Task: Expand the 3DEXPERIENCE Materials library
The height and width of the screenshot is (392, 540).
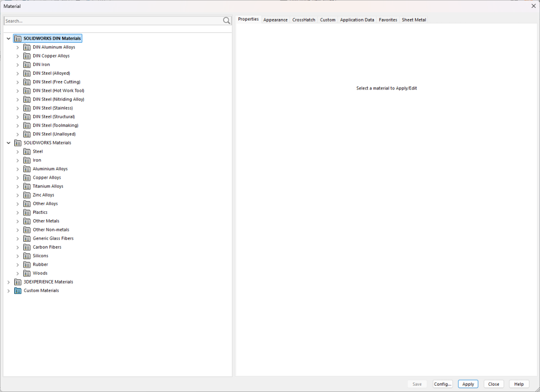Action: coord(8,282)
